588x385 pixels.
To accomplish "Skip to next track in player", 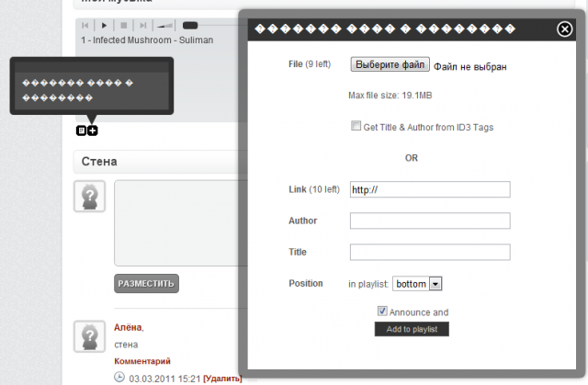I will pyautogui.click(x=143, y=26).
